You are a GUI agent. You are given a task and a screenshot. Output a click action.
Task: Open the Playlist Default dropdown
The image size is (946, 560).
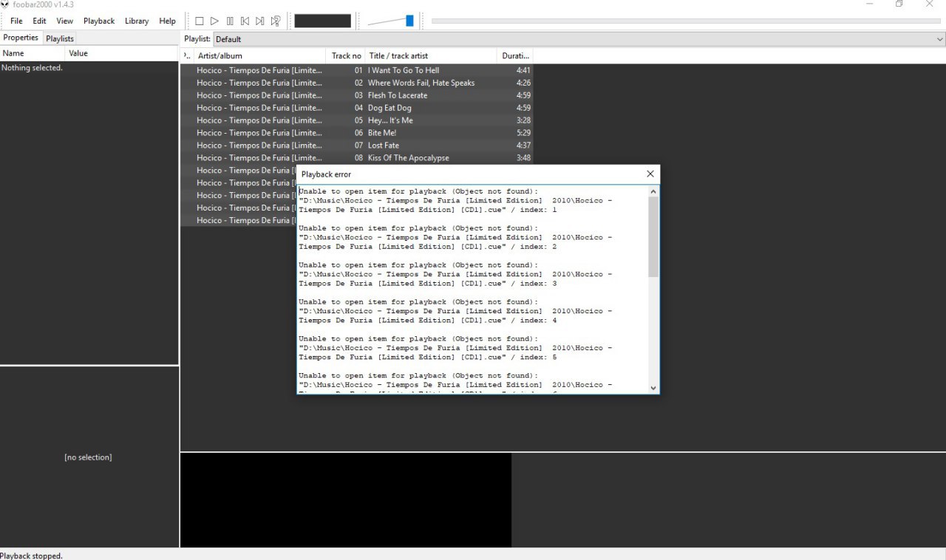[x=579, y=39]
